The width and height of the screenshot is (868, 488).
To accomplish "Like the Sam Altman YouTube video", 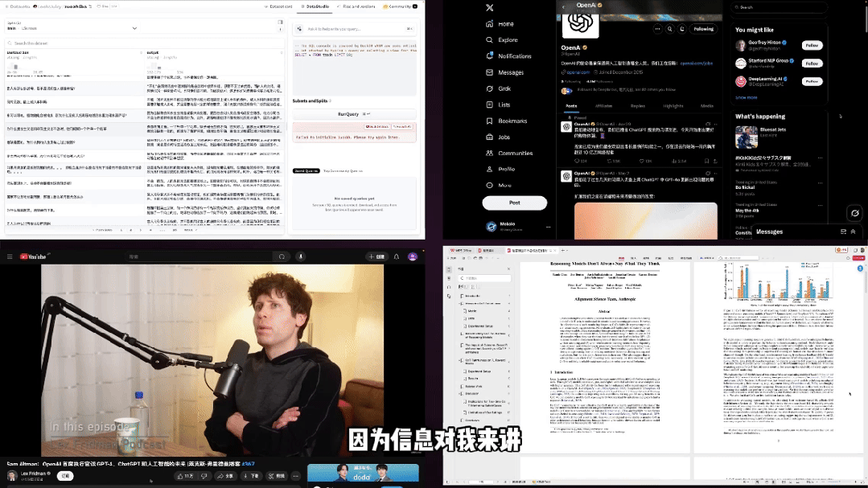I will [x=186, y=476].
